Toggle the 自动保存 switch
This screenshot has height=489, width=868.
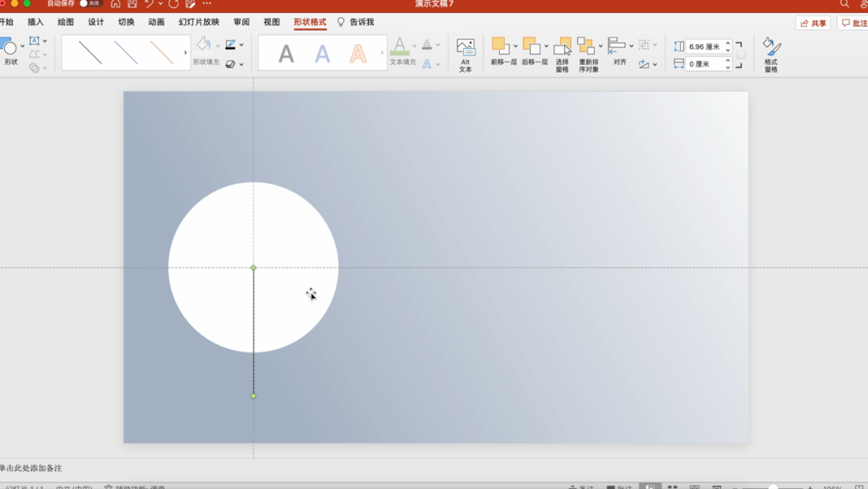click(90, 3)
